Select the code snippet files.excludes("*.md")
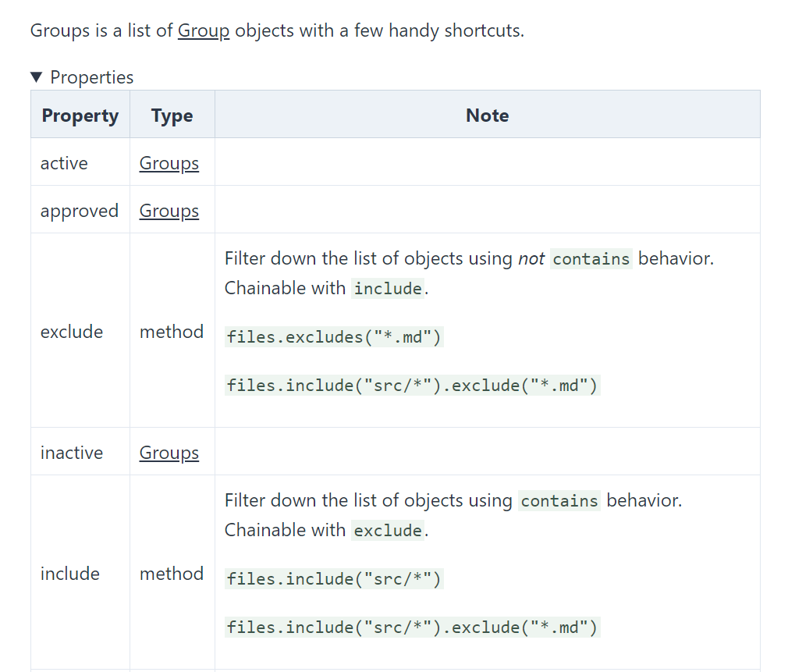Screen dimensions: 788x672 tap(334, 336)
